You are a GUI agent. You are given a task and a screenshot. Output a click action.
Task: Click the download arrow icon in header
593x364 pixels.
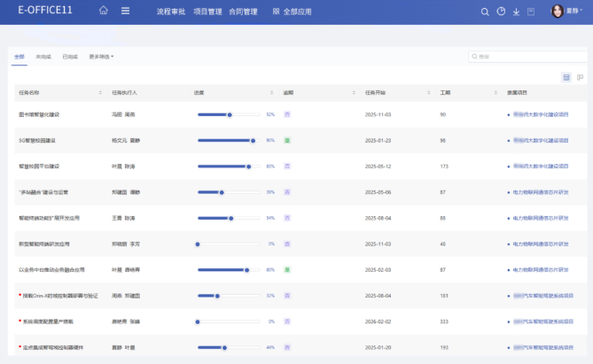coord(516,12)
